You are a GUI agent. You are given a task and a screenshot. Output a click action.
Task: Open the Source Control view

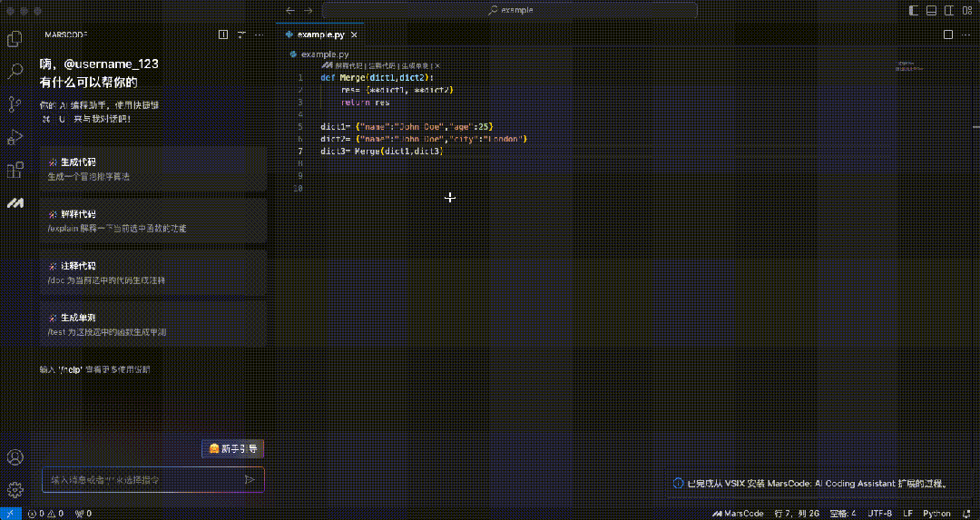tap(15, 103)
